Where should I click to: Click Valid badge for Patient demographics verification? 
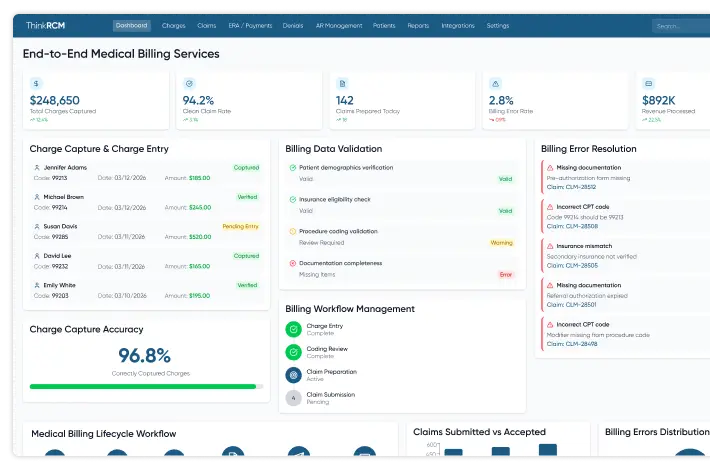[x=505, y=179]
